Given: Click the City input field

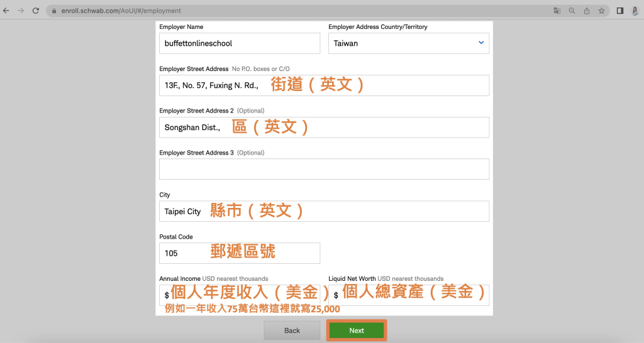Looking at the screenshot, I should [324, 211].
